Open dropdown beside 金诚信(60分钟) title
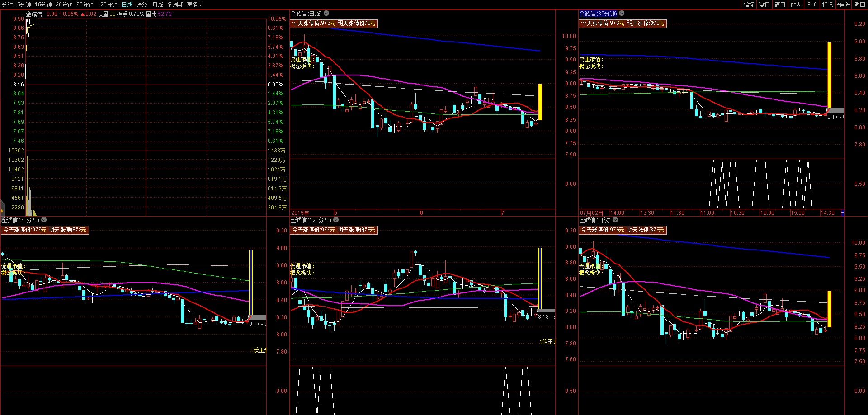The image size is (868, 415). [44, 220]
